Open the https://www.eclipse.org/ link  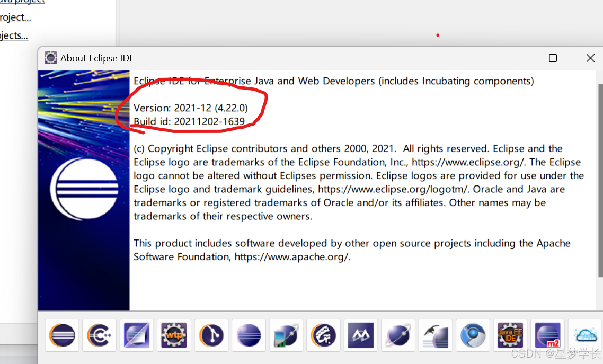click(x=468, y=162)
